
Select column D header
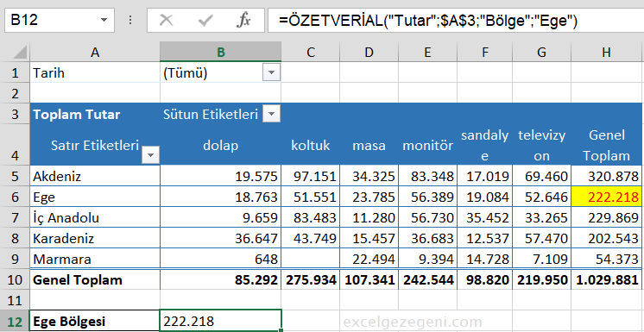point(369,52)
